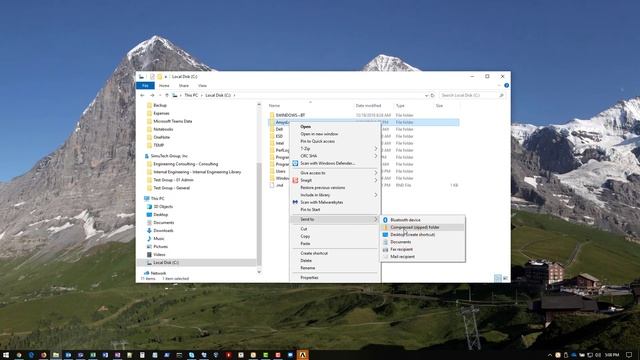Choose Restore previous versions
Screen dimensions: 640x360
point(335,188)
